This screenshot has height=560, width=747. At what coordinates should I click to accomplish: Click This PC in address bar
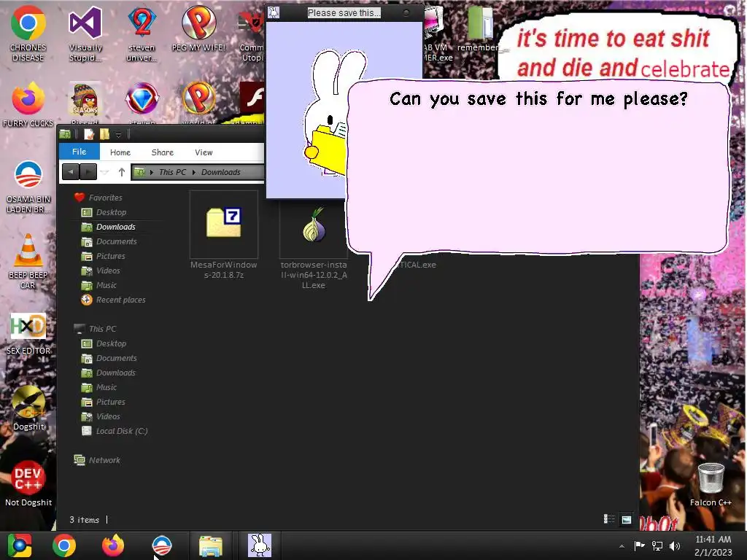pos(172,172)
